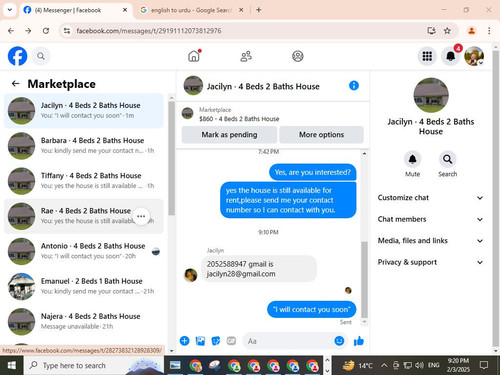
Task: Click the $860 Marketplace listing link
Action: [239, 119]
